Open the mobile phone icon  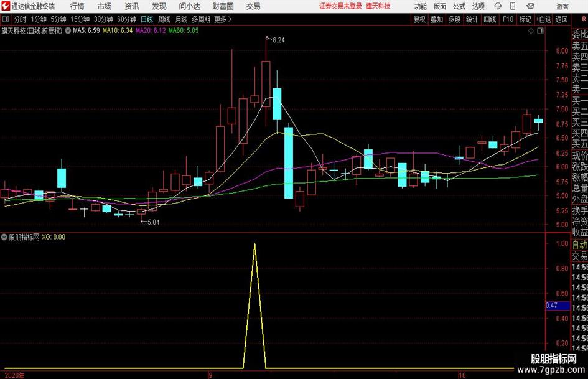coord(513,6)
